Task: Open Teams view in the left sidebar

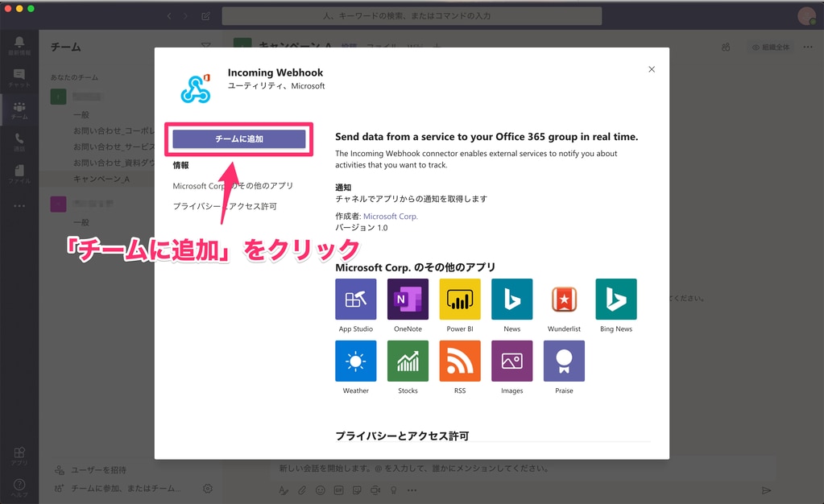Action: coord(19,110)
